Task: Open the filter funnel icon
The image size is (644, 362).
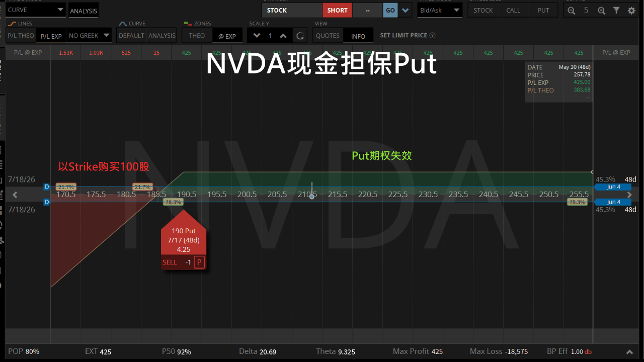Action: click(x=616, y=10)
